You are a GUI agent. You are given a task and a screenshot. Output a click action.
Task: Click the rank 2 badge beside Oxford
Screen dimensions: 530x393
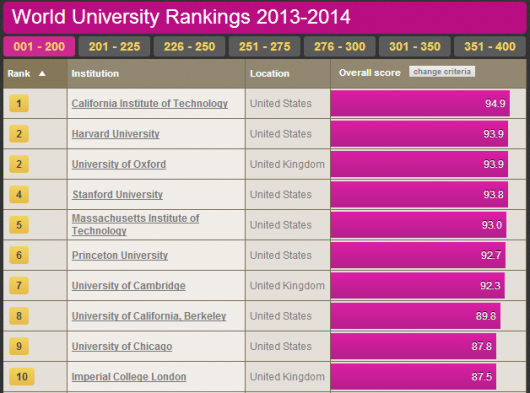pyautogui.click(x=19, y=164)
